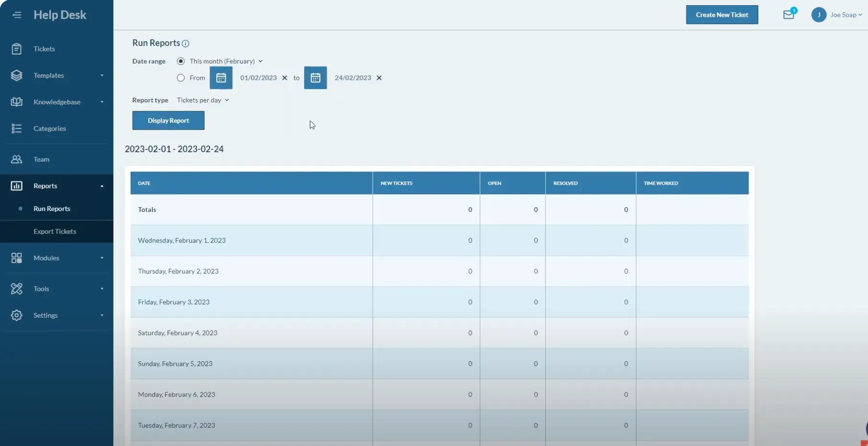This screenshot has height=446, width=868.
Task: Open the Tickets section in the sidebar
Action: pos(17,48)
